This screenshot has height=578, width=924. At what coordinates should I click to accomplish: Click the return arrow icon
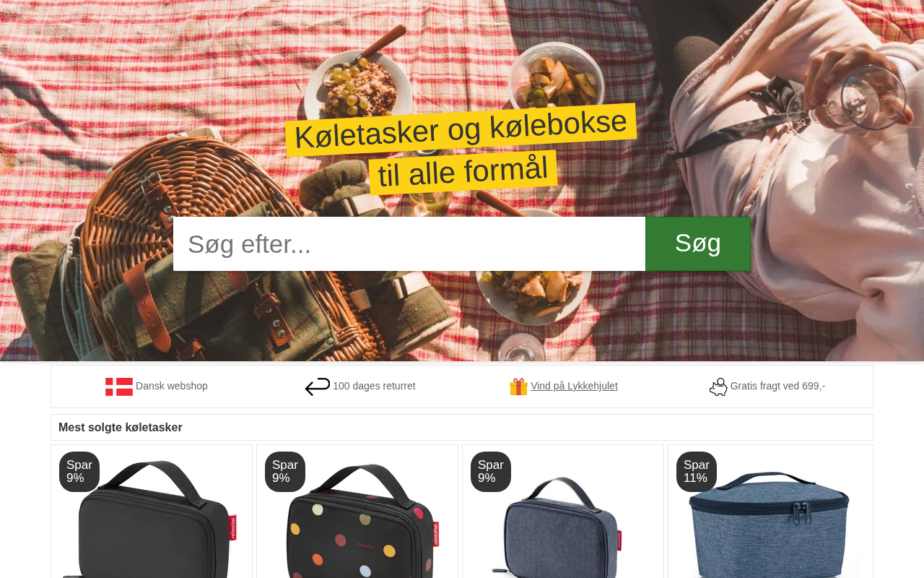(318, 387)
